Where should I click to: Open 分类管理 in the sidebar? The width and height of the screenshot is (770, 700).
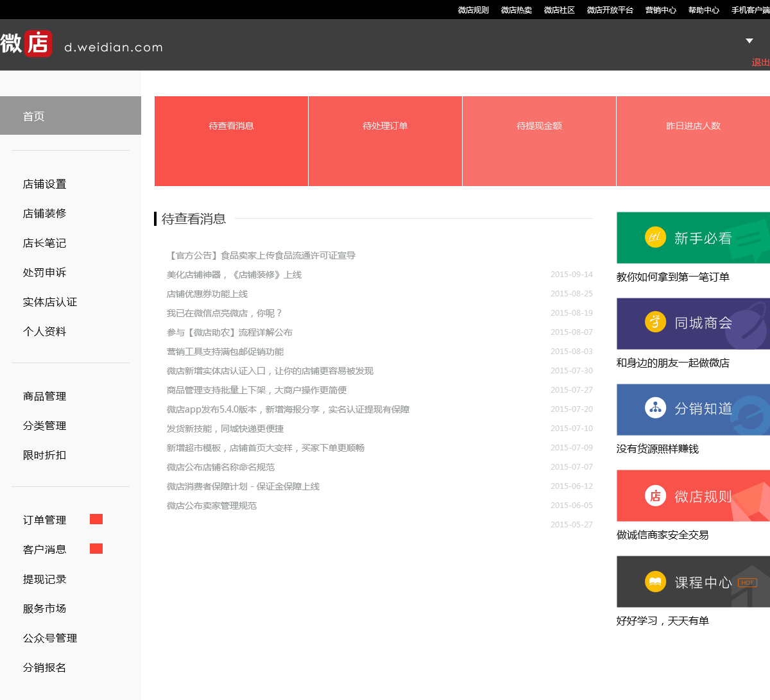coord(45,426)
